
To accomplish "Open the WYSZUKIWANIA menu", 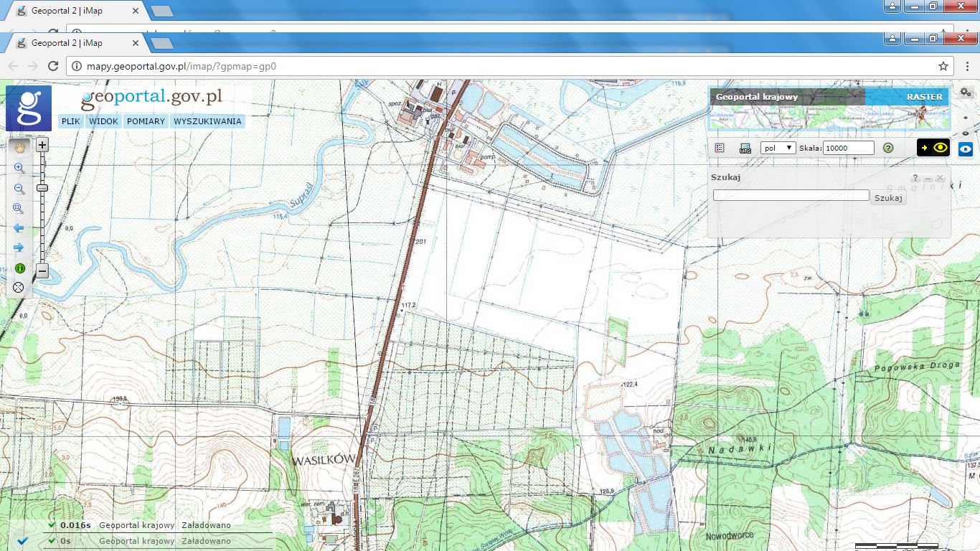I will pos(208,121).
